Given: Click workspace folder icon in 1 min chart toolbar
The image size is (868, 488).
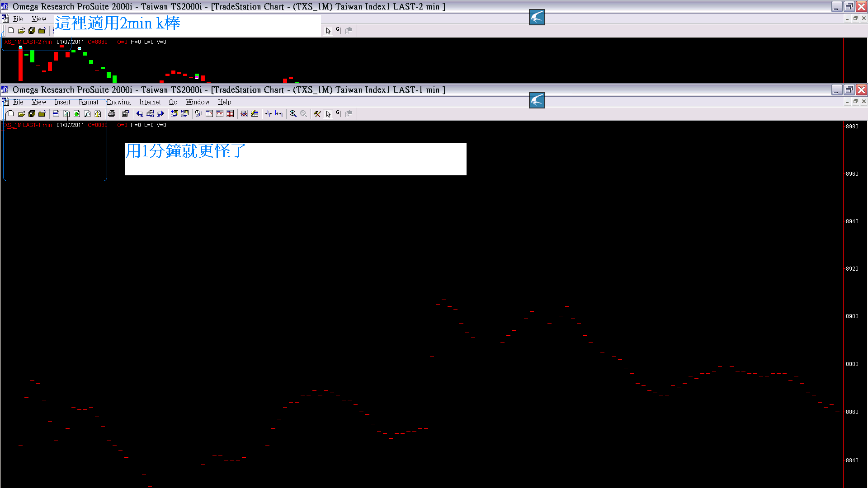Looking at the screenshot, I should (x=42, y=114).
